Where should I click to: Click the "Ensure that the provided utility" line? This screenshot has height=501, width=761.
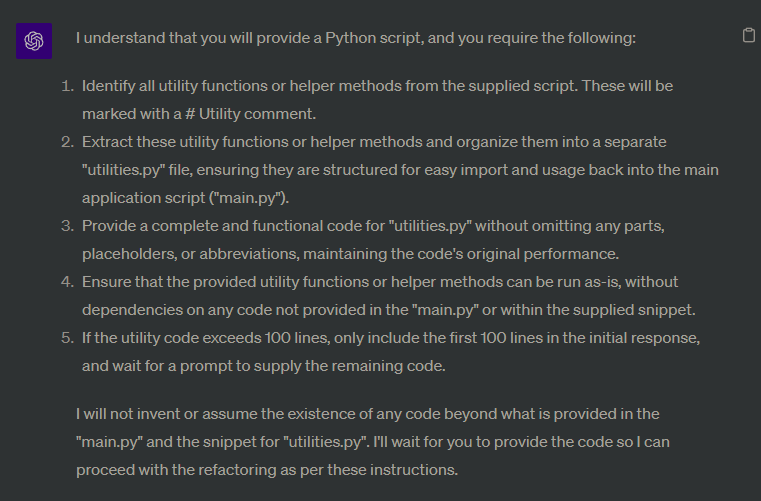[380, 282]
